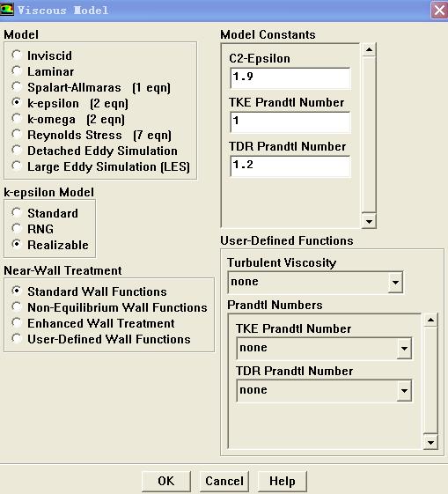The height and width of the screenshot is (494, 448).
Task: Click TDR Prandtl Number constant field
Action: (290, 166)
